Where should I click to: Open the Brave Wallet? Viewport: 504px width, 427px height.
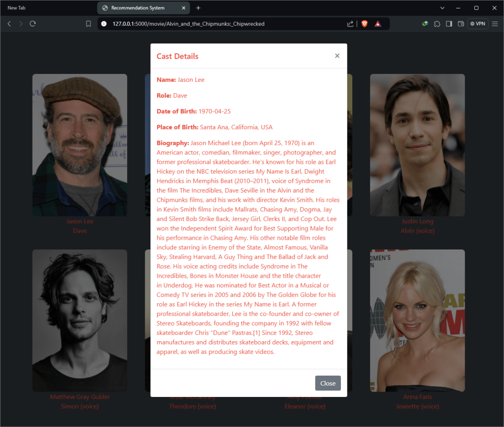(x=461, y=24)
